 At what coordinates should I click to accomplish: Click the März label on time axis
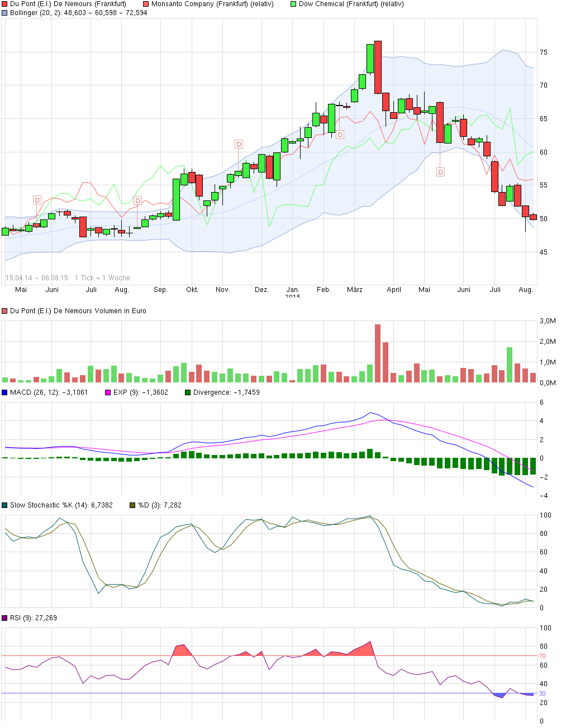point(354,290)
